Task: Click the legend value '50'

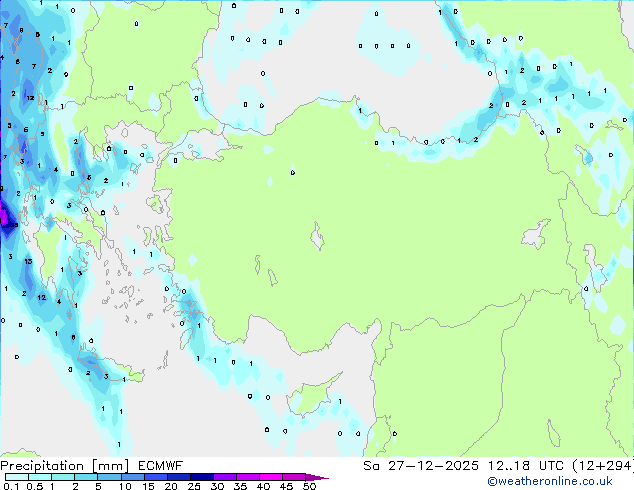Action: [x=309, y=486]
